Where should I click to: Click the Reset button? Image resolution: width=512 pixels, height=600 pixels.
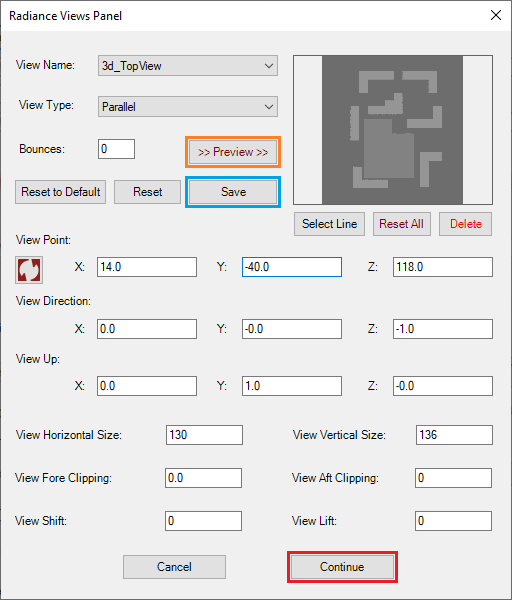click(x=147, y=192)
